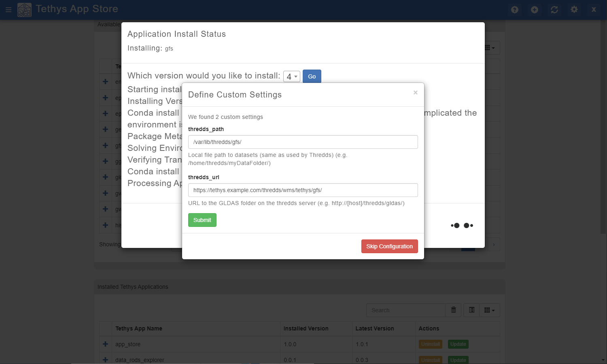Viewport: 607px width, 364px height.
Task: Expand the app_store row details
Action: point(105,344)
